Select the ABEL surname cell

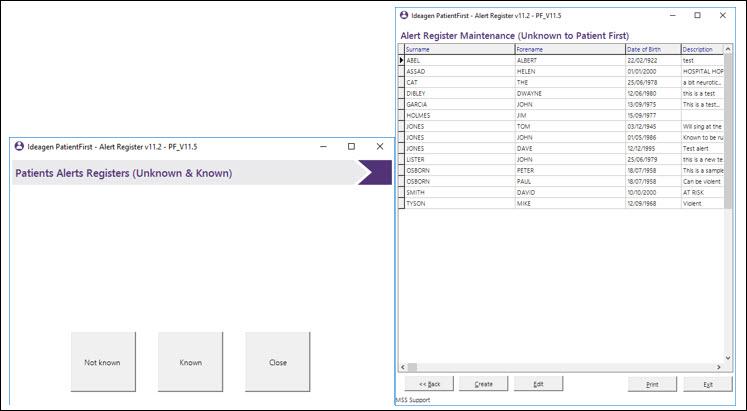coord(460,60)
